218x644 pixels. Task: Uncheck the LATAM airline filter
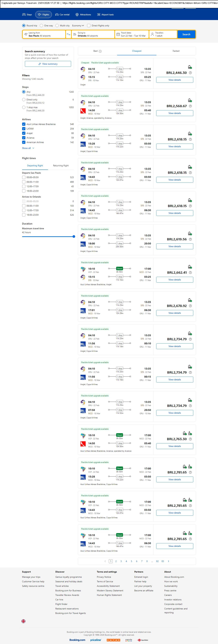(24, 129)
